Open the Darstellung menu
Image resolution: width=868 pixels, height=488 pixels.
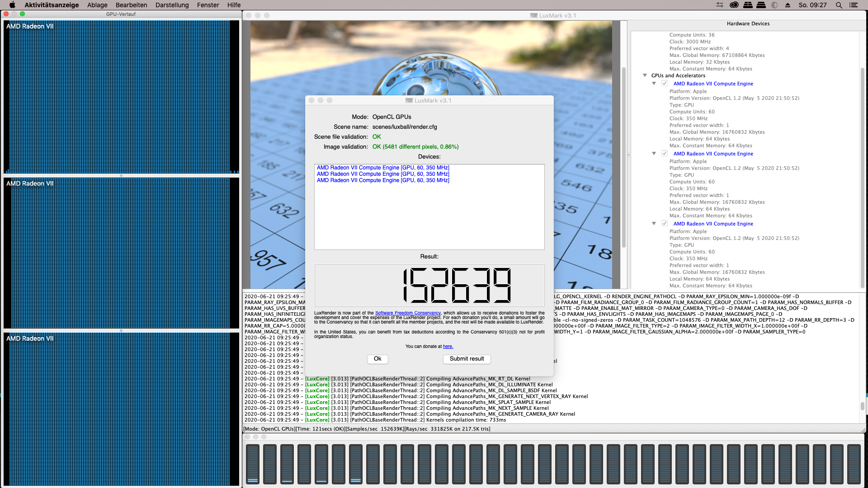(x=172, y=5)
